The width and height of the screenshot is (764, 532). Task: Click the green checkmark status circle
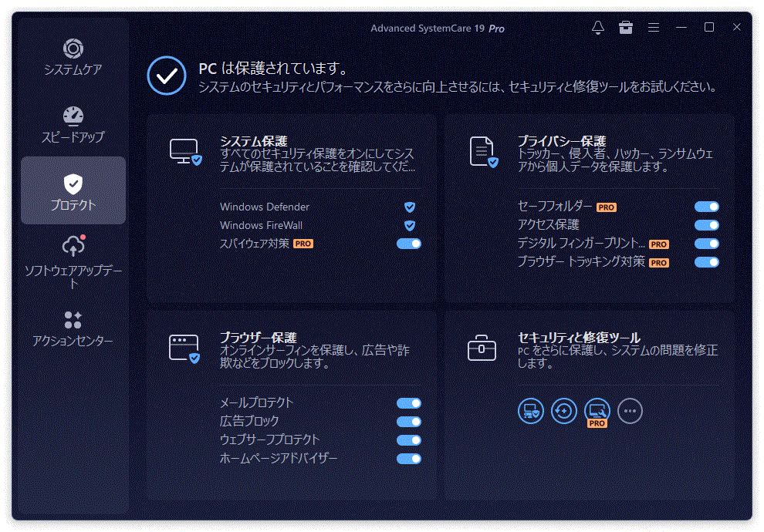click(x=166, y=76)
